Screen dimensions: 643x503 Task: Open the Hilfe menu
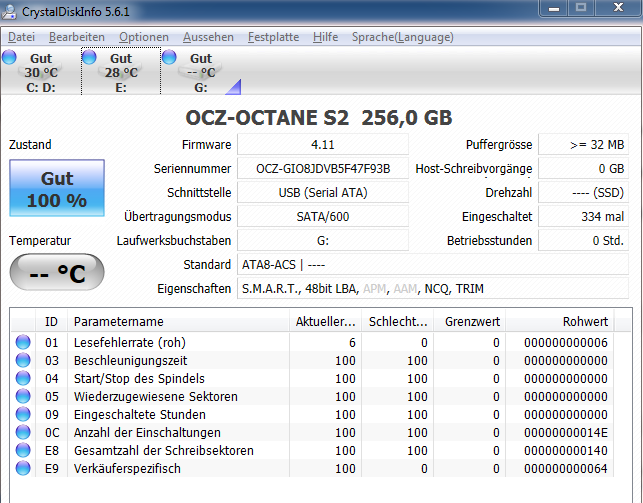[x=326, y=37]
